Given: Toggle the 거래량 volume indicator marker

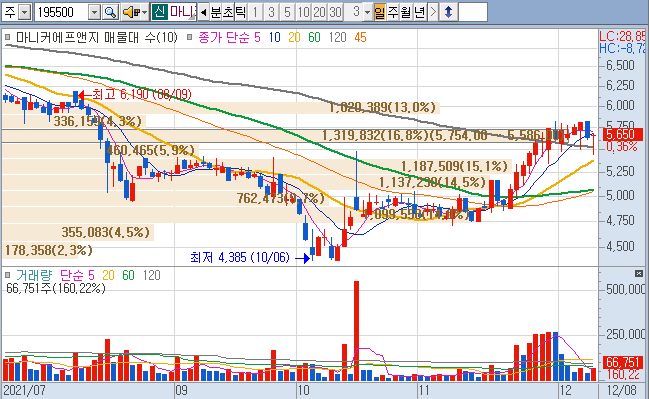Looking at the screenshot, I should click(7, 275).
